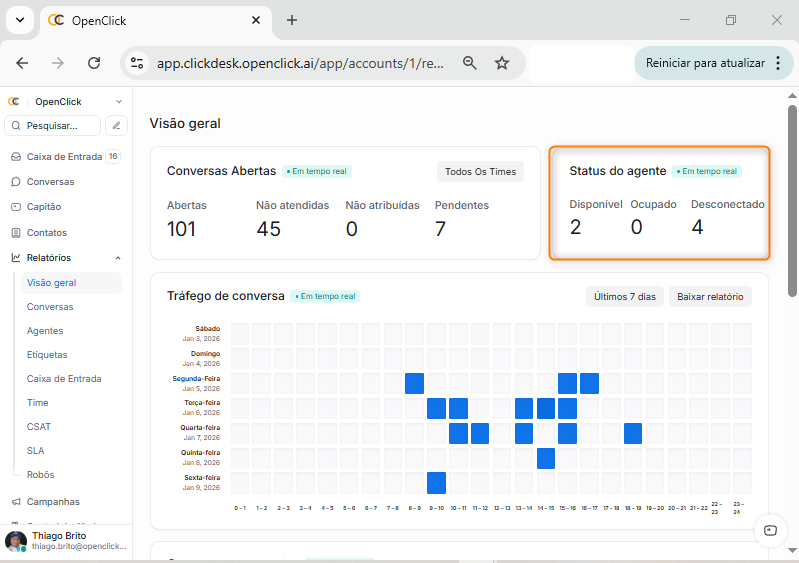Open Caixa de Entrada inbox icon

click(16, 157)
